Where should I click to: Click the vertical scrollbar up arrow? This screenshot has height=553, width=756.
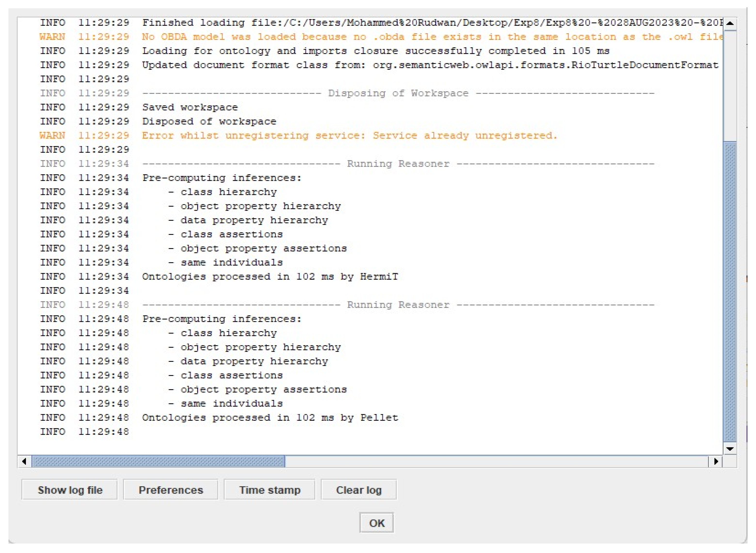(730, 24)
